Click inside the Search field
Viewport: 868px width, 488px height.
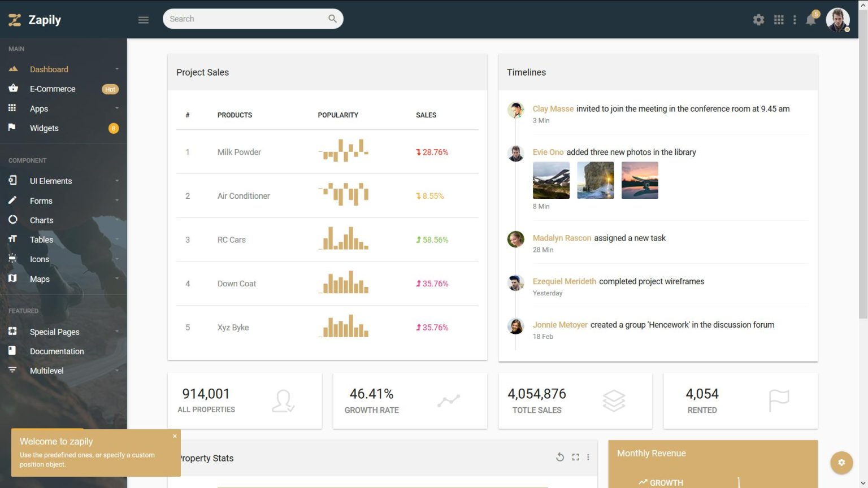pos(249,19)
